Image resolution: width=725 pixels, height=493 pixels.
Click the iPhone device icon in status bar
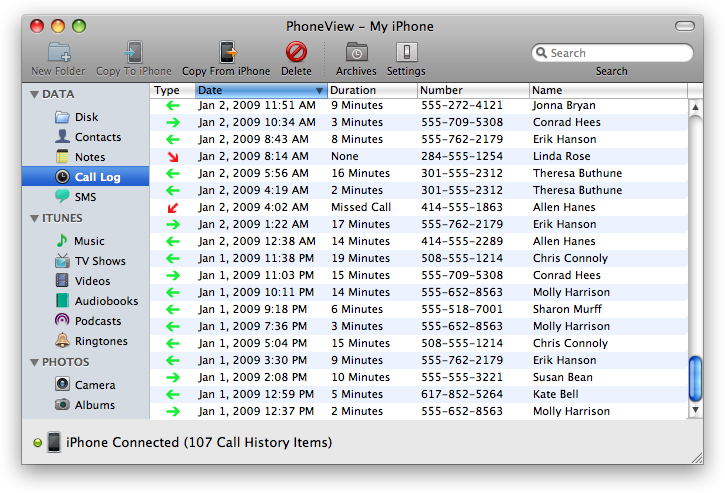(54, 442)
